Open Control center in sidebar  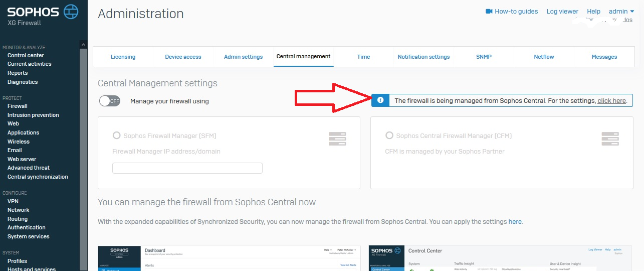(26, 55)
